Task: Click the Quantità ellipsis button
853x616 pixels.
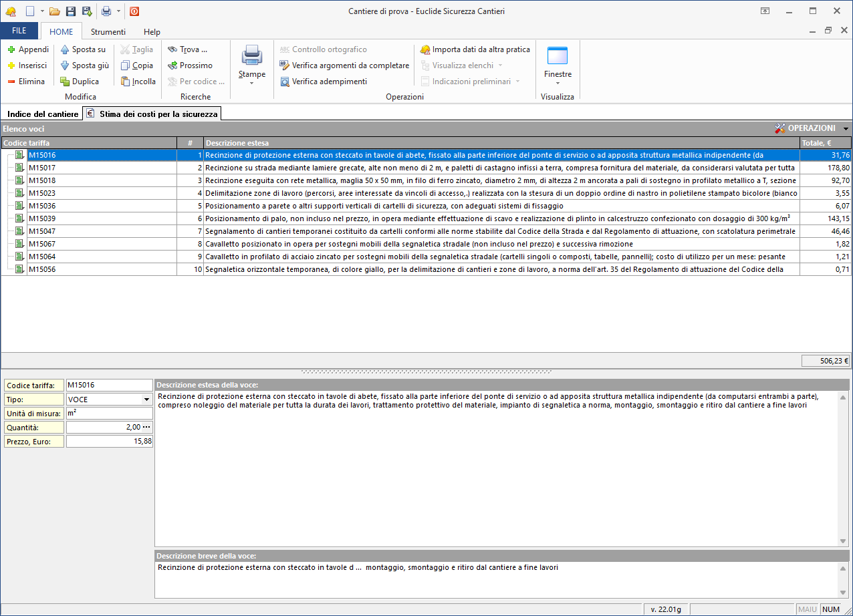Action: tap(146, 427)
